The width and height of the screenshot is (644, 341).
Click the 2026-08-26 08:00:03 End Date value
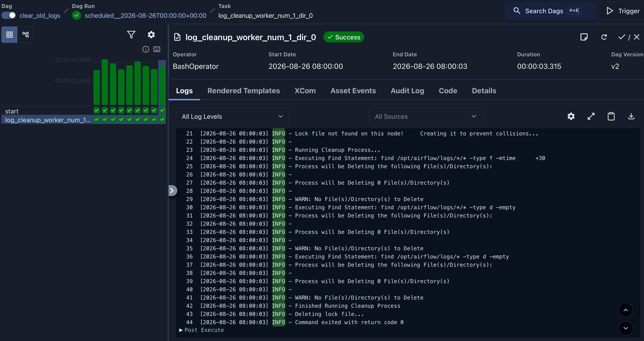tap(430, 66)
